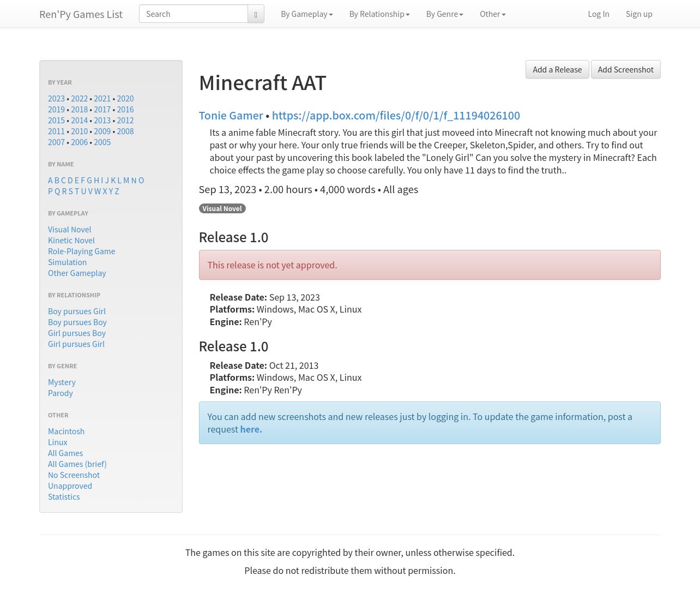Browse games from year 2008
Screen dimensions: 700x593
[125, 131]
